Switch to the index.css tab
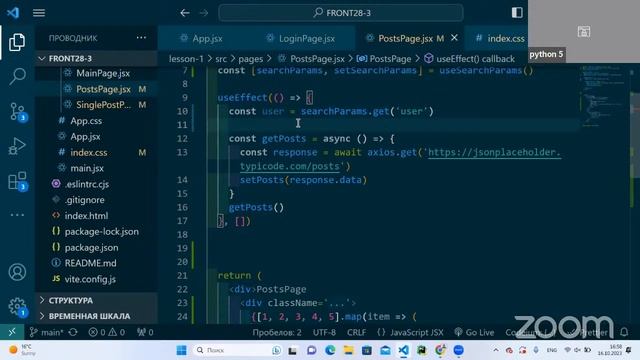The width and height of the screenshot is (640, 360). (500, 38)
